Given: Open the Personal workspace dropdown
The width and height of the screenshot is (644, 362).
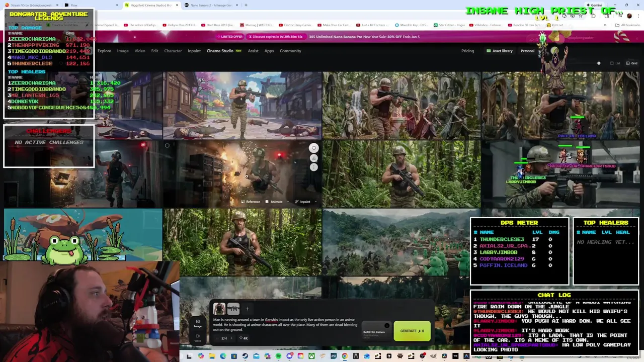Looking at the screenshot, I should [528, 51].
